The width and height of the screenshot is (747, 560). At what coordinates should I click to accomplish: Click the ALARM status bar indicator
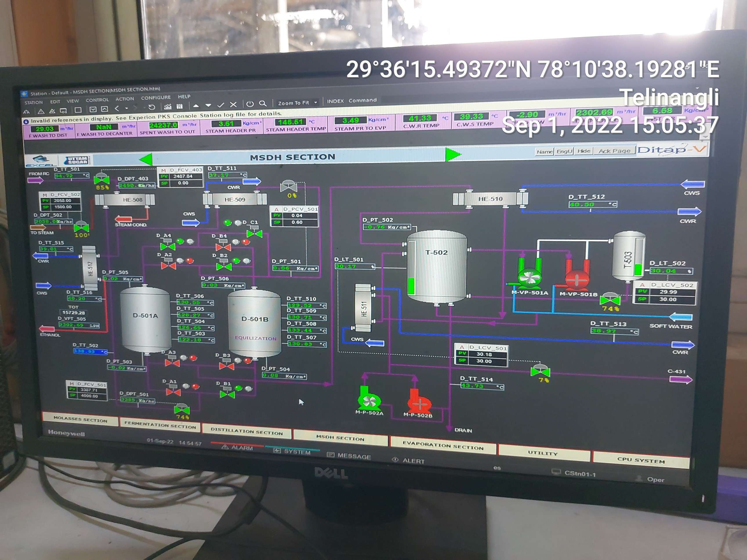(x=237, y=447)
